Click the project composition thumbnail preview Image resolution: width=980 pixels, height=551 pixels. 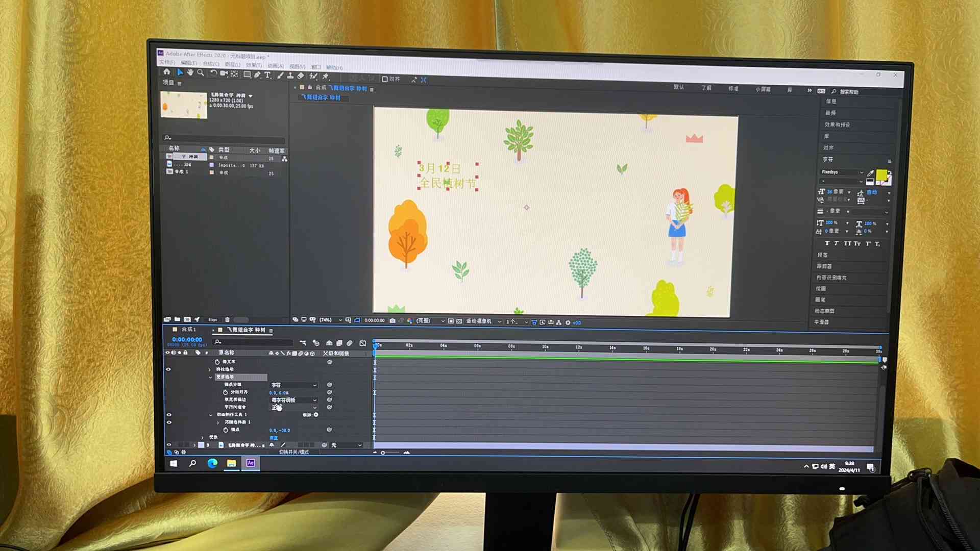coord(184,105)
